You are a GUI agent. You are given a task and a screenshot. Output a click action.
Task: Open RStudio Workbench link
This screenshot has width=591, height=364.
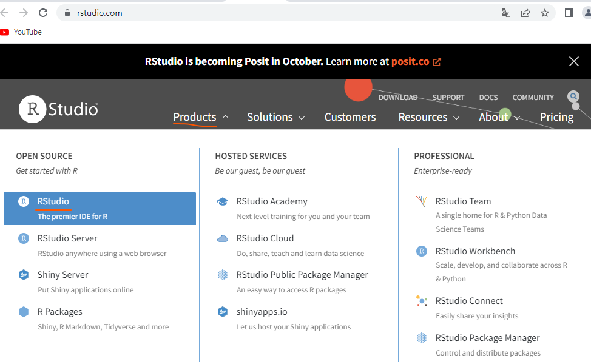[x=475, y=251]
